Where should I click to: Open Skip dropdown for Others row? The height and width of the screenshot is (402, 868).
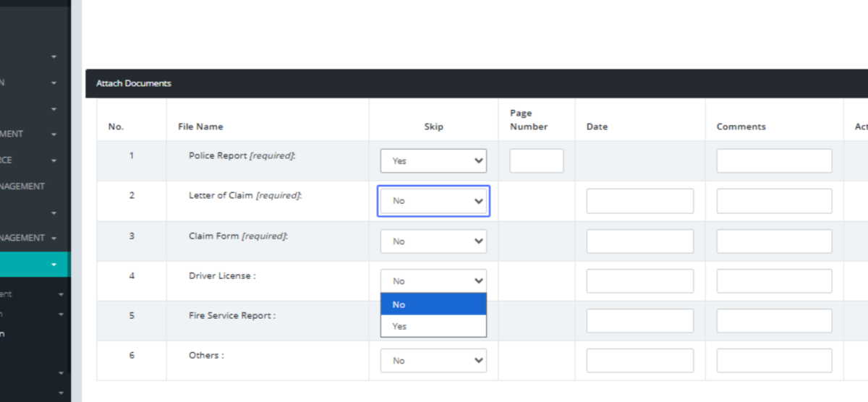[x=433, y=361]
